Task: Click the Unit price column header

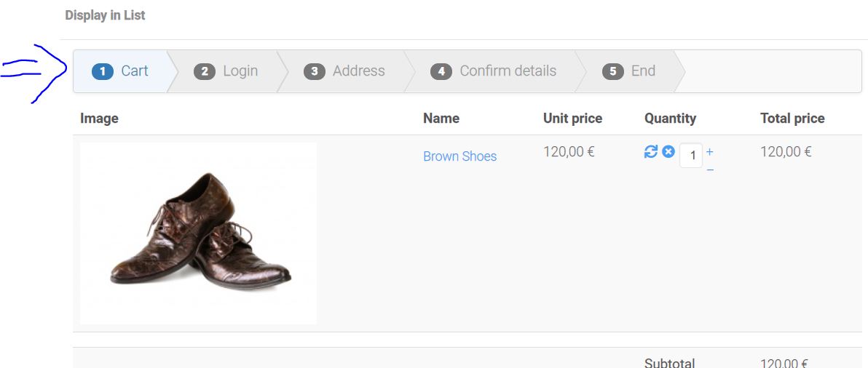Action: click(x=572, y=119)
